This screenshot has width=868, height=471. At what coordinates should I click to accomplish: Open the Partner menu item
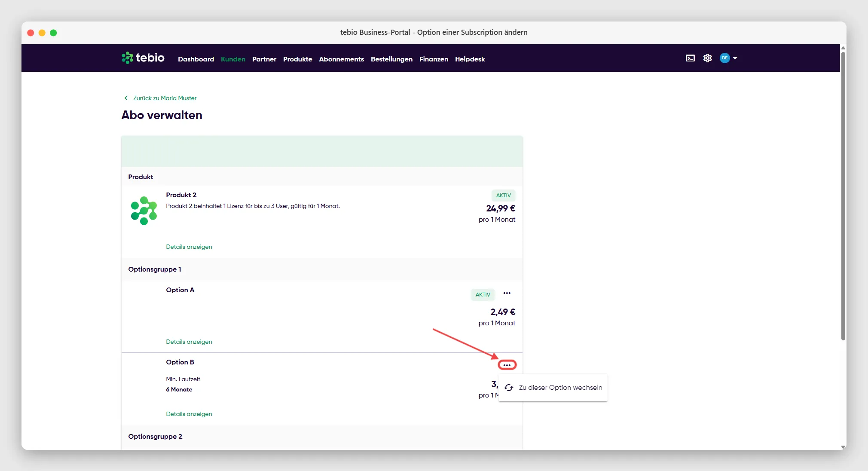pos(264,59)
